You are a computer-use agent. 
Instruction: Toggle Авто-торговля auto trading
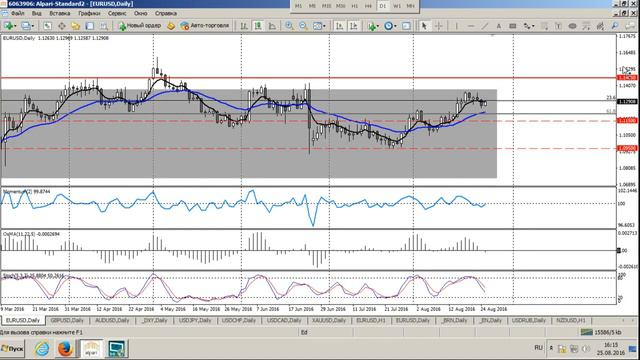click(204, 26)
